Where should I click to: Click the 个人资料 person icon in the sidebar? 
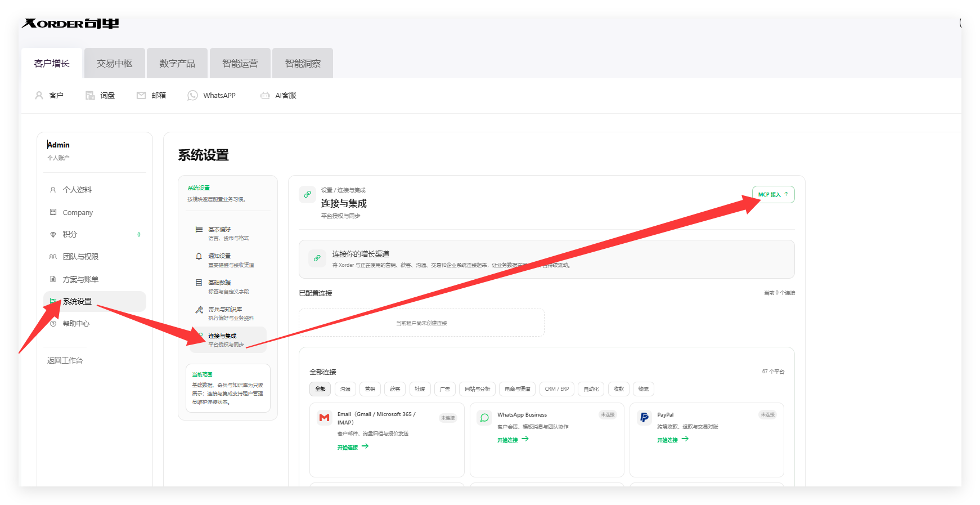pyautogui.click(x=53, y=190)
